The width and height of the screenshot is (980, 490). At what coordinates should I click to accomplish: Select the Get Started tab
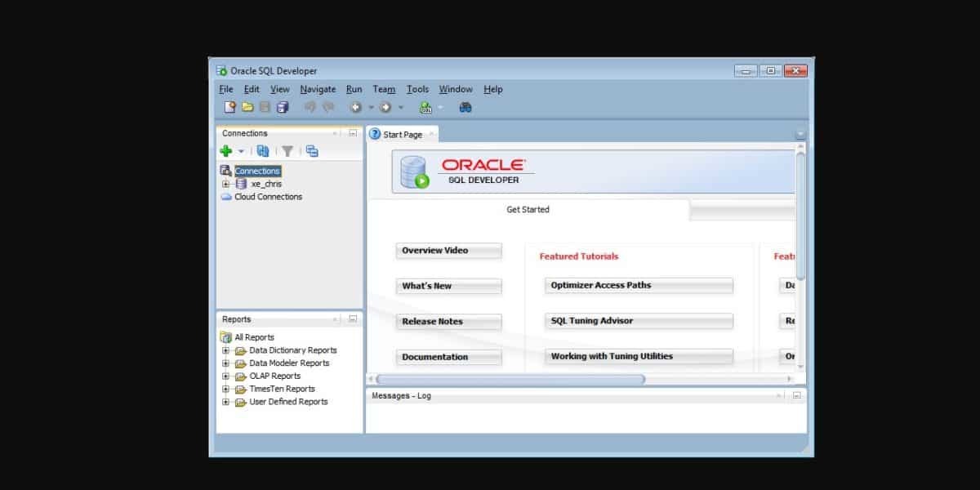(528, 210)
